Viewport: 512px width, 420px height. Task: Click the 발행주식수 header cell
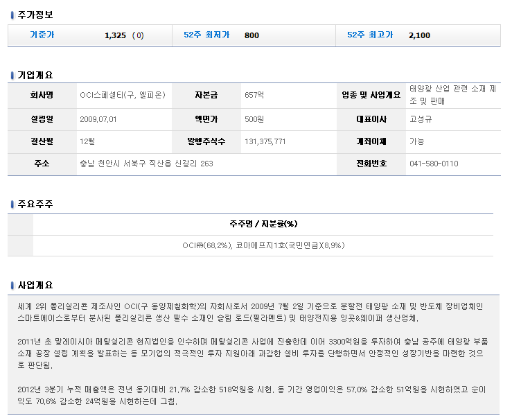point(206,142)
